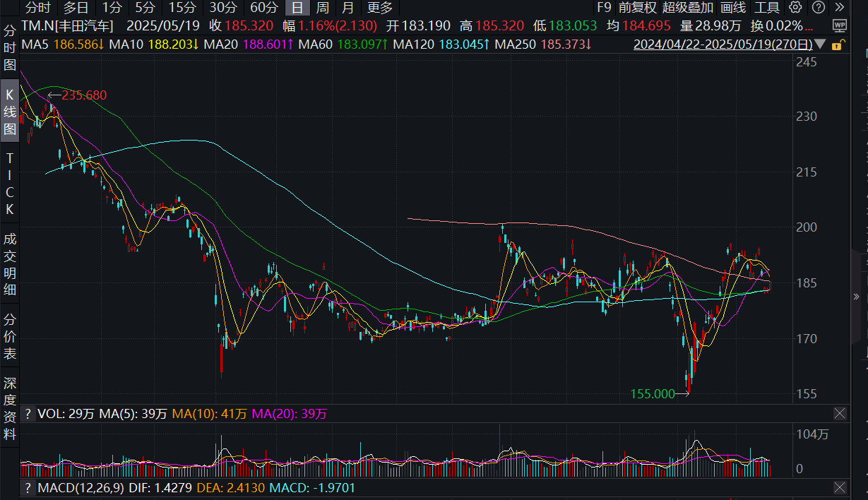Close the MACD indicator panel
Image resolution: width=868 pixels, height=500 pixels.
pyautogui.click(x=840, y=487)
